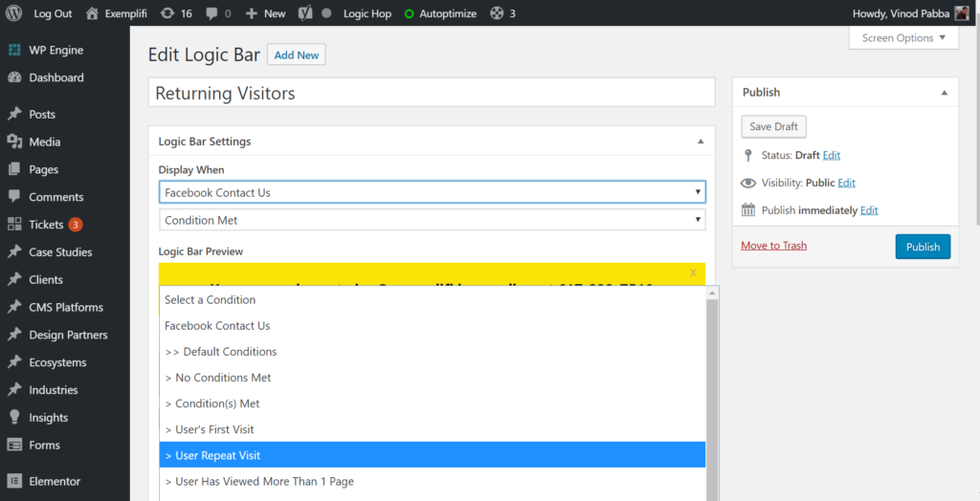This screenshot has width=980, height=501.
Task: Click the Yoast SEO icon in admin bar
Action: 306,13
